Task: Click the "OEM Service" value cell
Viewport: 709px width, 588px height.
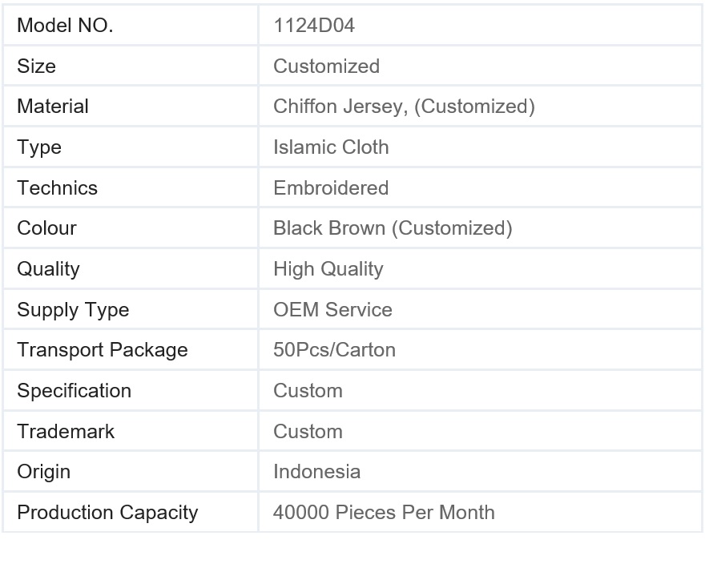Action: tap(332, 310)
